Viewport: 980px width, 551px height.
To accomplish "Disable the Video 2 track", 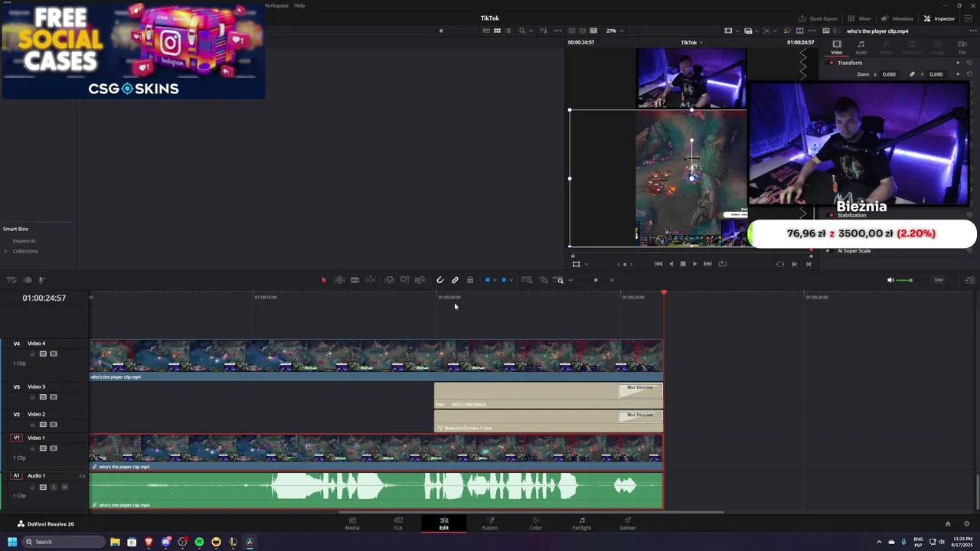I will [53, 425].
